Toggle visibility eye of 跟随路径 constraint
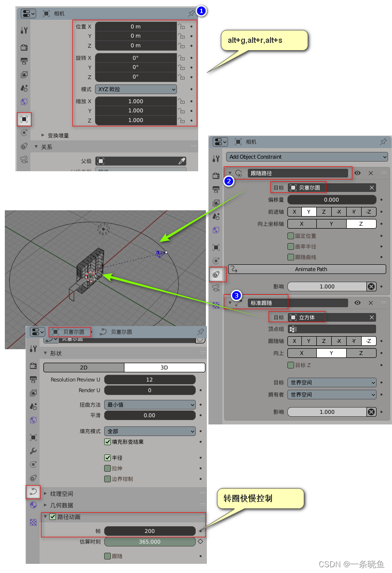Image resolution: width=392 pixels, height=573 pixels. 358,173
